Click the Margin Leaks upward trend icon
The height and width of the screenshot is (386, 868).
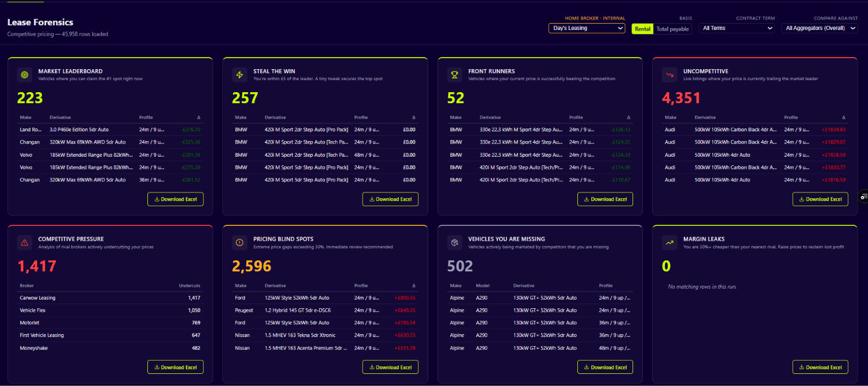tap(669, 243)
